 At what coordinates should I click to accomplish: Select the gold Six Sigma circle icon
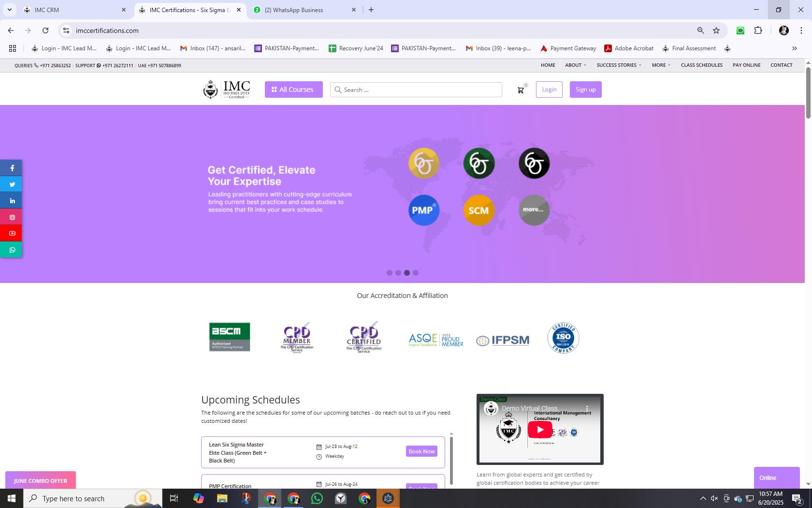pyautogui.click(x=424, y=163)
